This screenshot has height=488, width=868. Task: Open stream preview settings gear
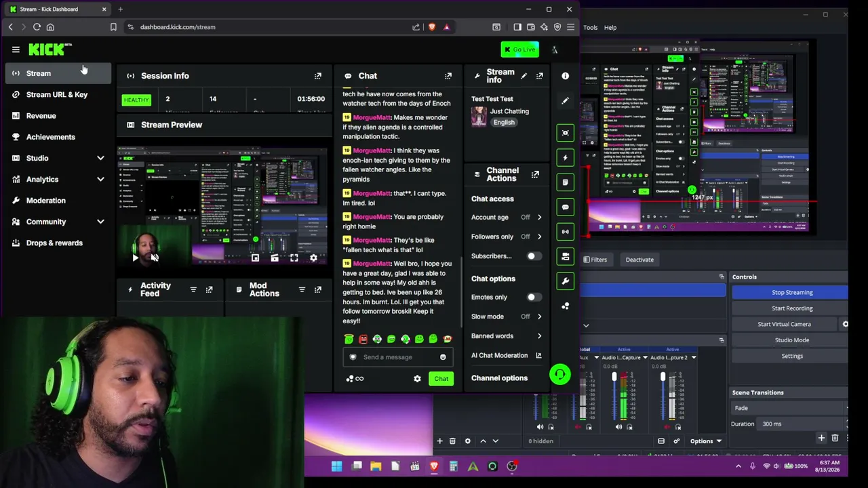coord(313,258)
